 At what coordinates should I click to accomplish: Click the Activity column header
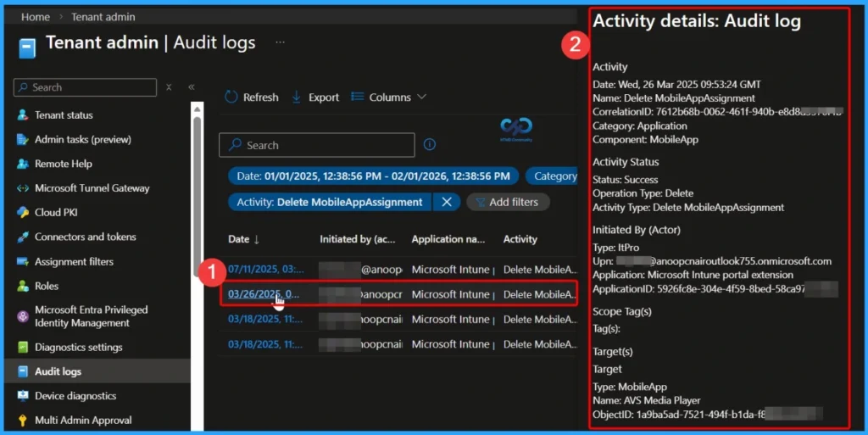point(520,239)
